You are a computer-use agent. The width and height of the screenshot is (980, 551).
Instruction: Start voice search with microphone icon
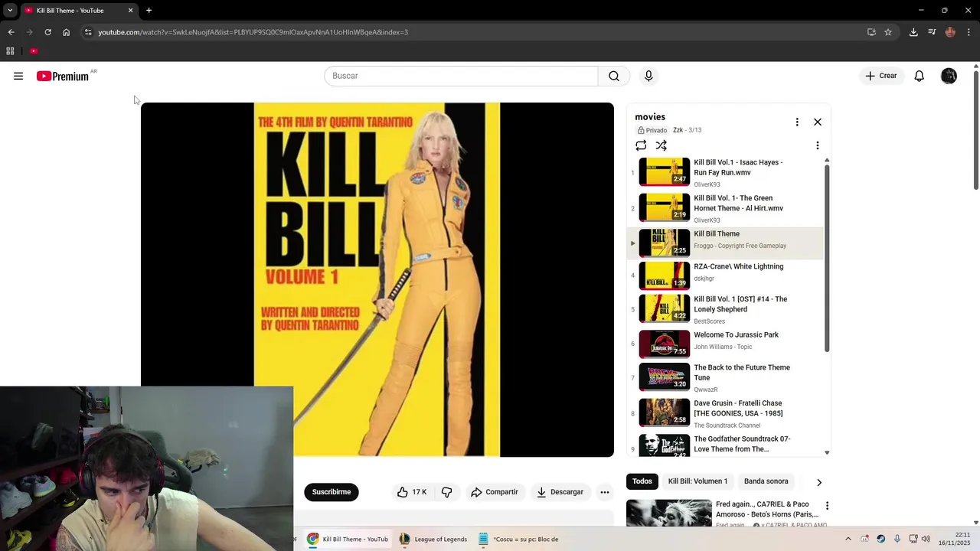648,76
